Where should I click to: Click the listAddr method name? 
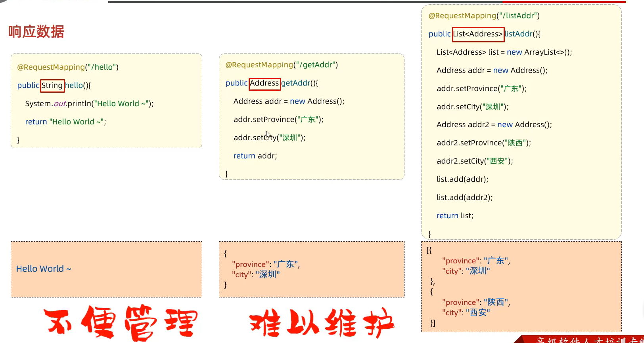pyautogui.click(x=519, y=34)
